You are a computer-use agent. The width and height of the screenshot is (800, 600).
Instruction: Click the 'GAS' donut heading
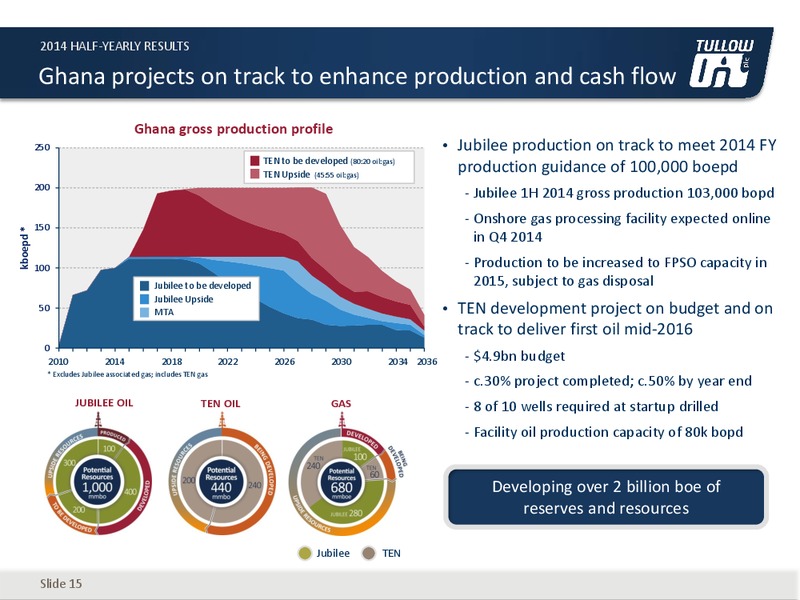[341, 404]
